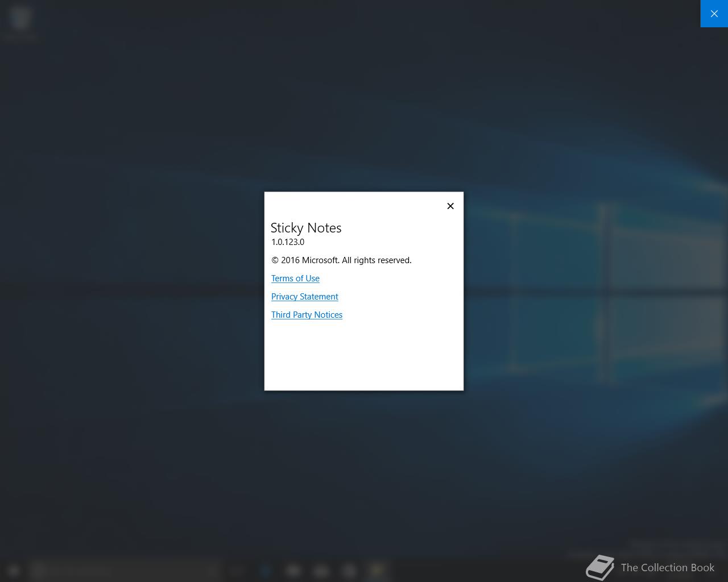Viewport: 728px width, 582px height.
Task: Close the Sticky Notes about dialog
Action: [x=450, y=206]
